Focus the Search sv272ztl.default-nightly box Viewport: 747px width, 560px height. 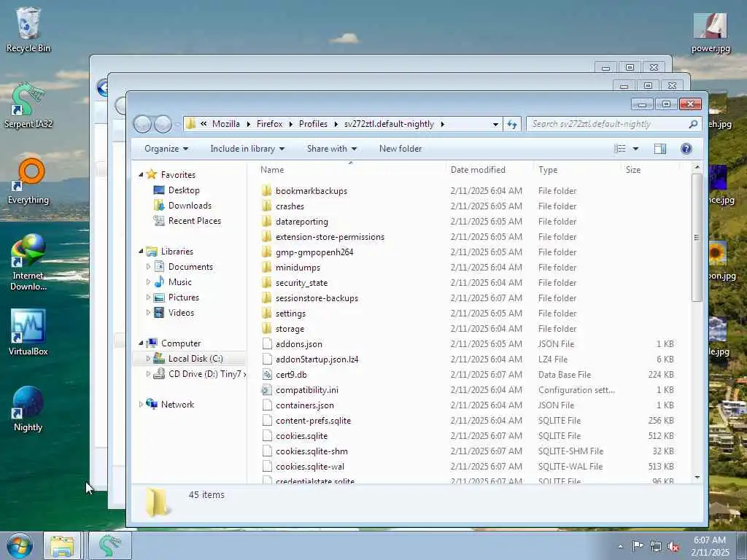coord(614,124)
